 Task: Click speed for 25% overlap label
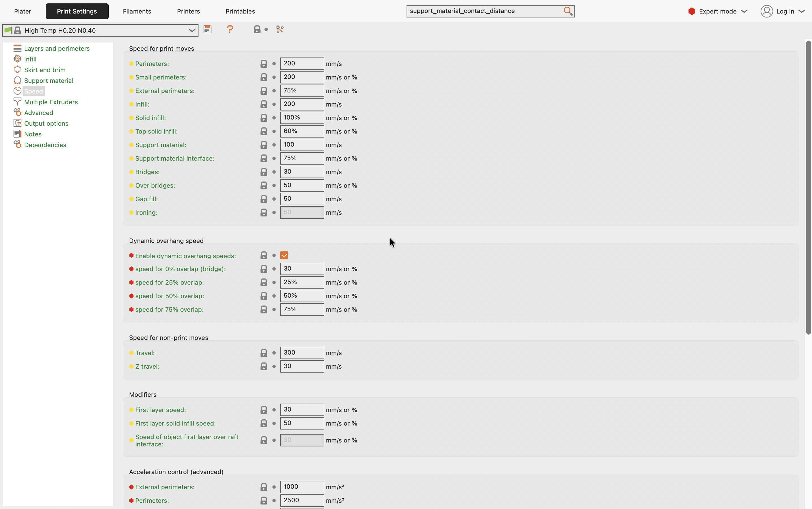[169, 282]
